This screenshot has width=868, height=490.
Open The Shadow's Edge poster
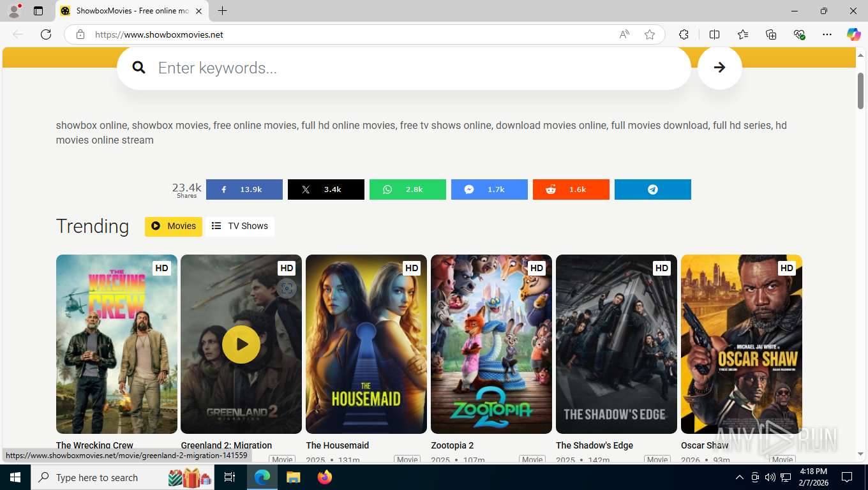point(617,345)
